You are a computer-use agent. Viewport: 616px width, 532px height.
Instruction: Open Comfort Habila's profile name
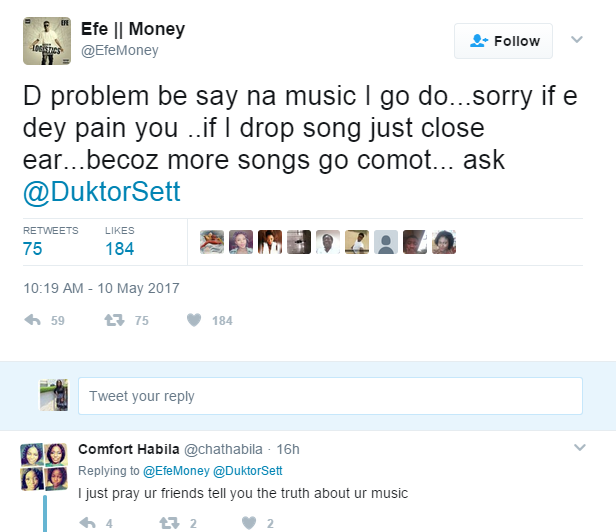click(x=127, y=449)
